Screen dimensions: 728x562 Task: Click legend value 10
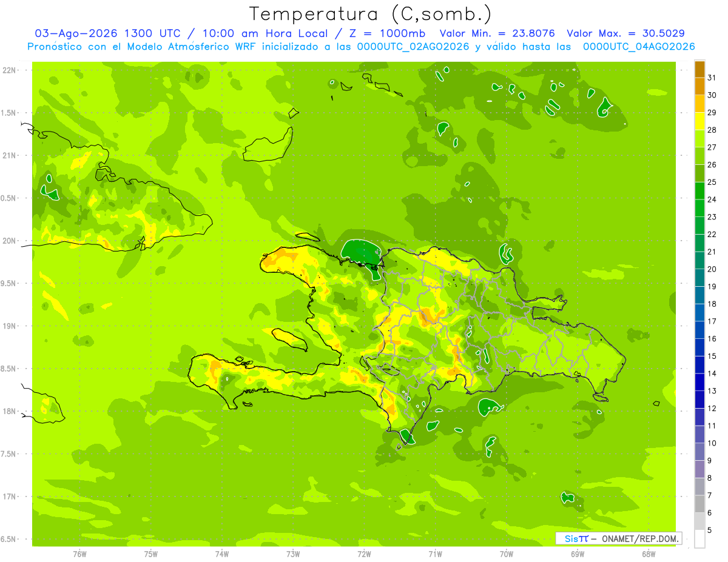712,443
